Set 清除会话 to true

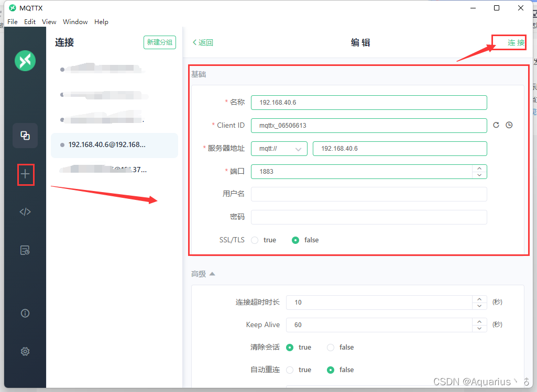[290, 348]
